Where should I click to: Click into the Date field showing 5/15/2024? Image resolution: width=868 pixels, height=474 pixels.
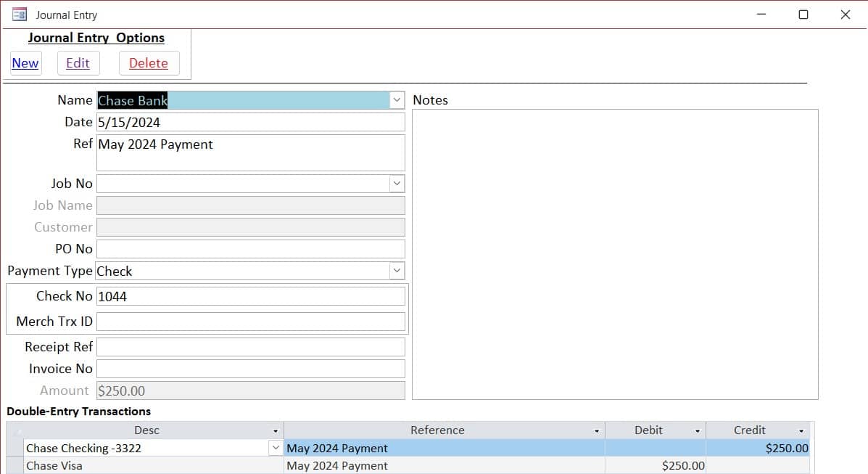click(251, 122)
